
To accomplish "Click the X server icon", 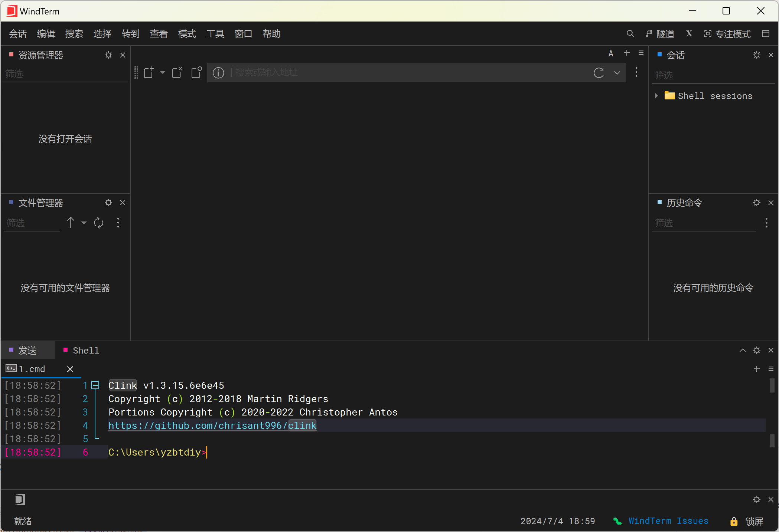I will coord(689,34).
